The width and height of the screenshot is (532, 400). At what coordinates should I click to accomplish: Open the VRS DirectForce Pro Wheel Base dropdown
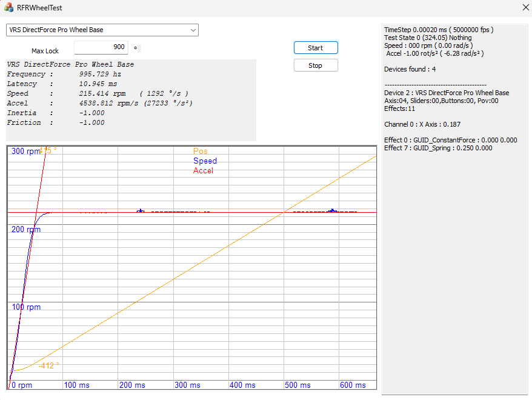click(x=102, y=30)
